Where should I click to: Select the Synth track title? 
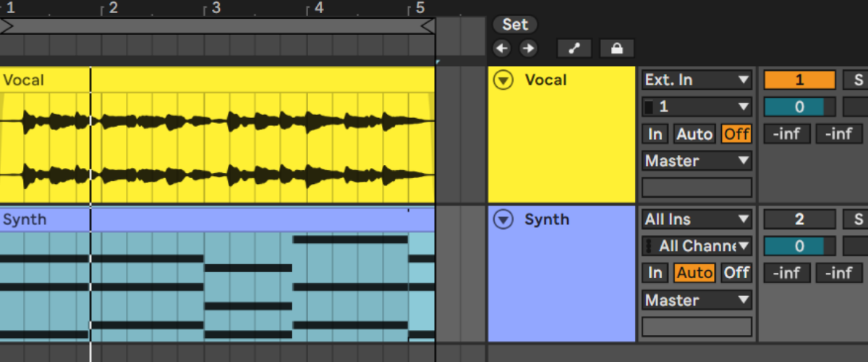[547, 219]
